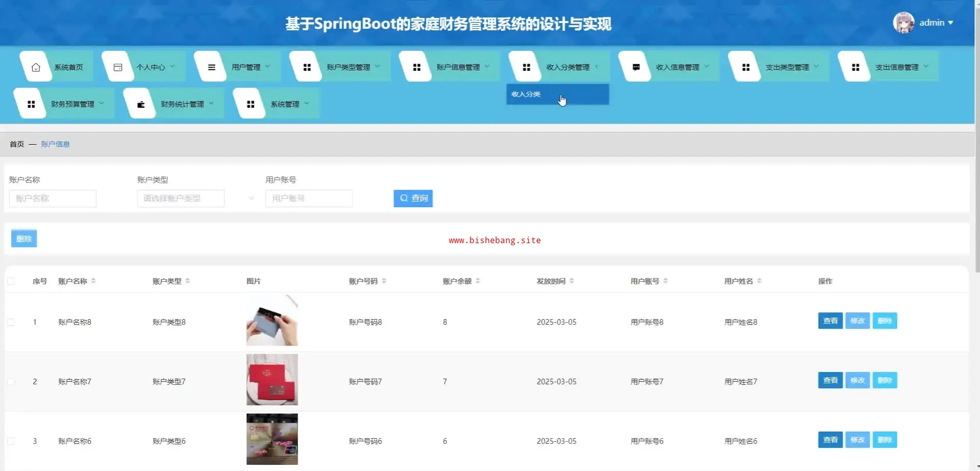
Task: Click the home icon for 系统首页
Action: point(36,67)
